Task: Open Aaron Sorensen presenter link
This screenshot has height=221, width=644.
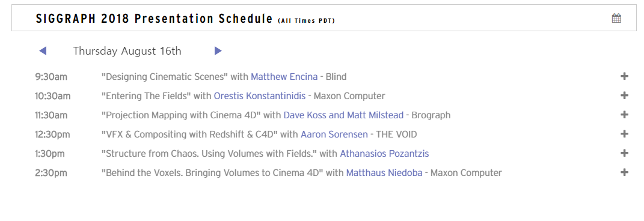Action: pos(334,135)
